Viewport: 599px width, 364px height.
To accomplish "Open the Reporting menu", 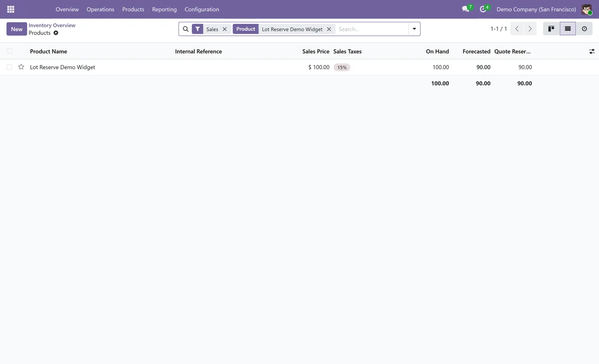I will point(164,9).
